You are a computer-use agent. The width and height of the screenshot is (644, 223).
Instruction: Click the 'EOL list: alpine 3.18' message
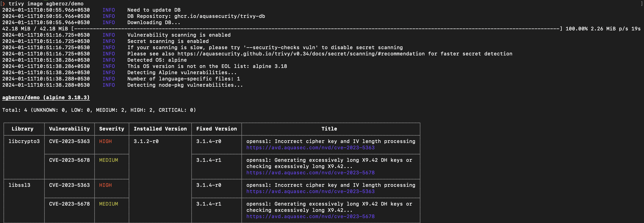(207, 66)
